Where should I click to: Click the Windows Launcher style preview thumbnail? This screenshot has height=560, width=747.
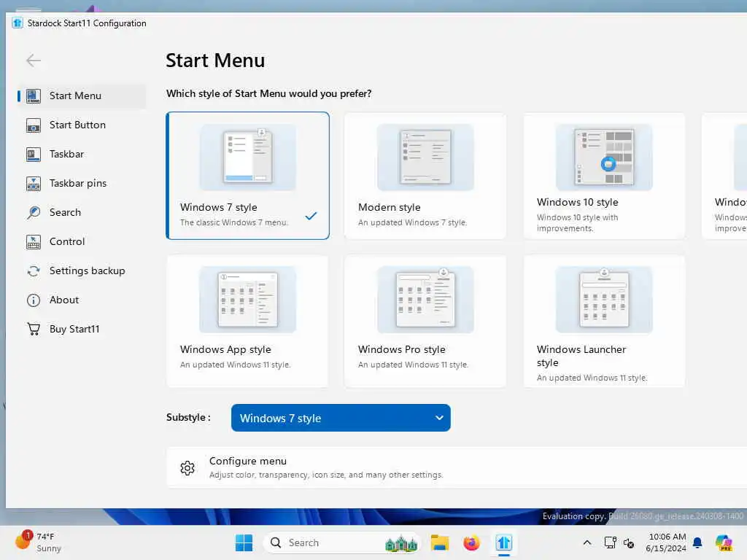tap(604, 300)
